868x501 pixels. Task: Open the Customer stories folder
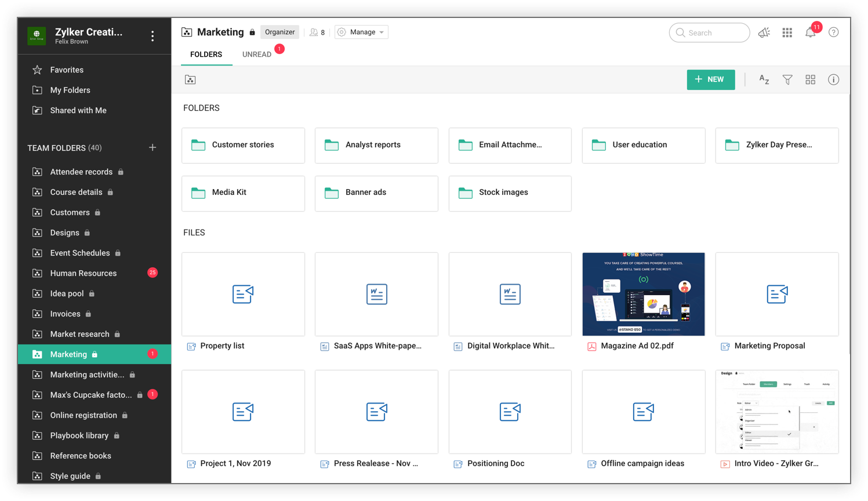click(243, 145)
